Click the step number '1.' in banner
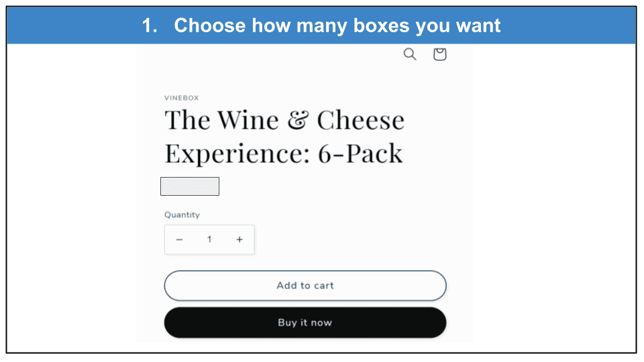Screen dimensions: 644x362 pyautogui.click(x=150, y=26)
